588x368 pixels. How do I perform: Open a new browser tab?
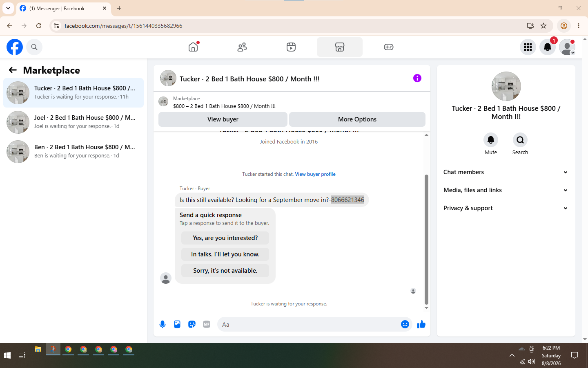coord(119,8)
